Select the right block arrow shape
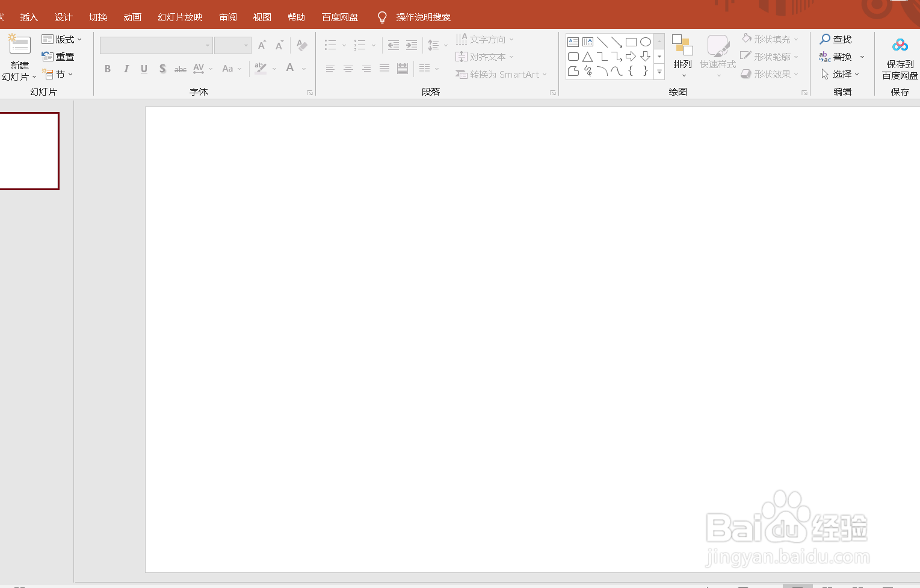Viewport: 920px width, 588px height. click(631, 57)
